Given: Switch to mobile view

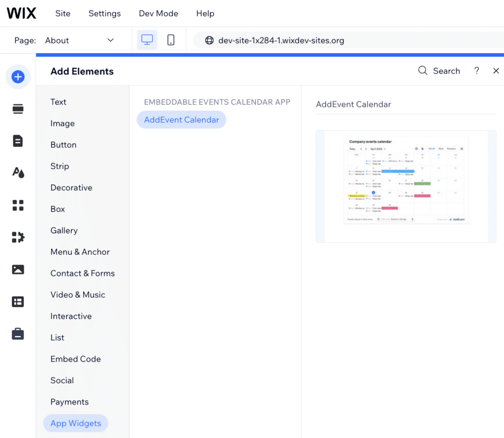Looking at the screenshot, I should 171,40.
